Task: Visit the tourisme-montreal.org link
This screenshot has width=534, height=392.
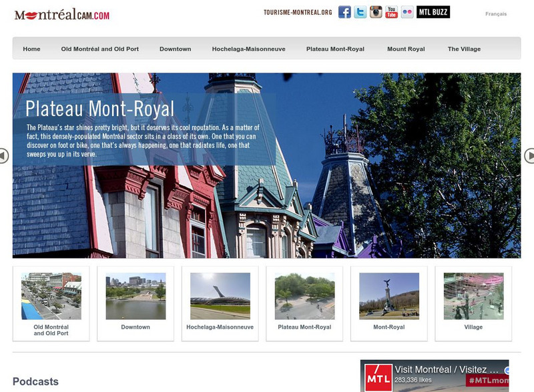Action: pyautogui.click(x=298, y=13)
